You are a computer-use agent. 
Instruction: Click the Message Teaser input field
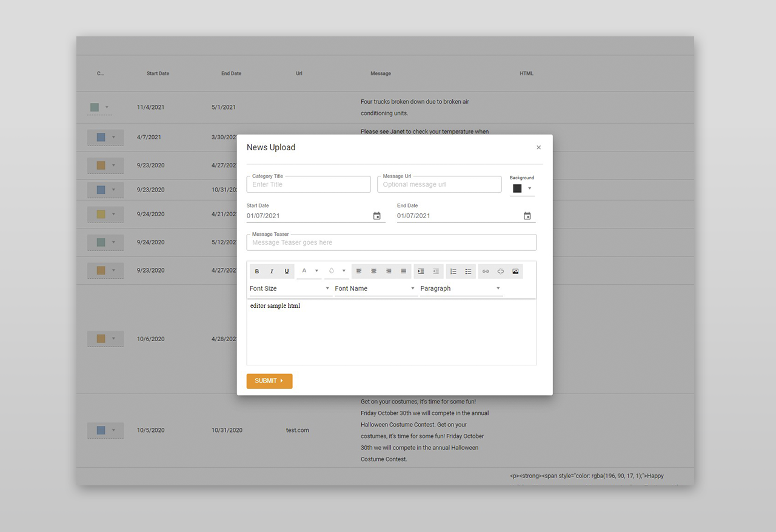pos(392,242)
